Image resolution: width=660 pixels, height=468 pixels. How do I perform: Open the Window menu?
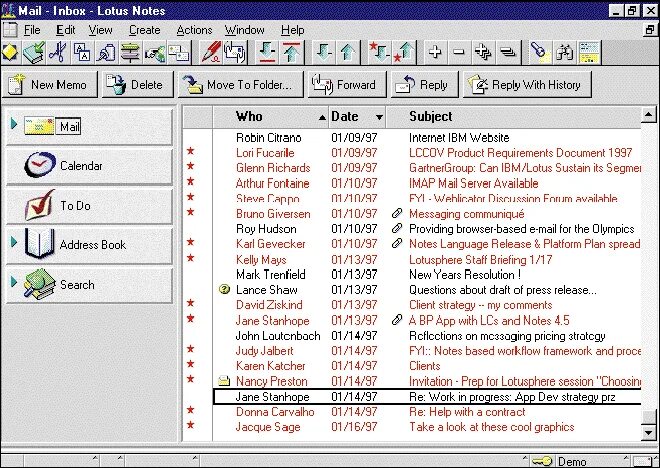pyautogui.click(x=244, y=30)
